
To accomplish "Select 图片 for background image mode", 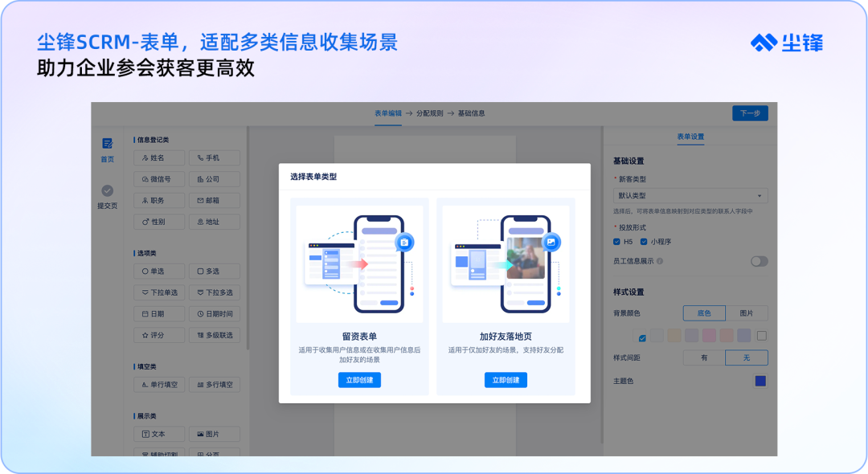I will (747, 313).
